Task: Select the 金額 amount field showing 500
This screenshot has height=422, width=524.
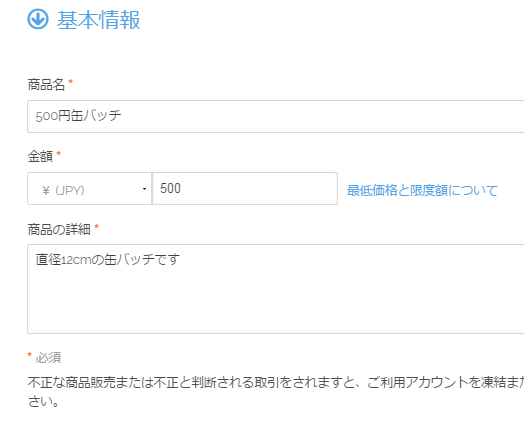Action: pyautogui.click(x=245, y=188)
